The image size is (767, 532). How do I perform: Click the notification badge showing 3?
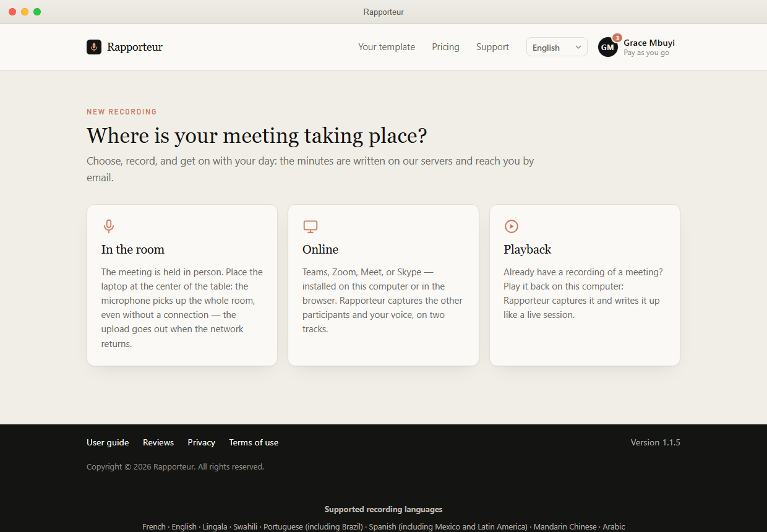[617, 38]
